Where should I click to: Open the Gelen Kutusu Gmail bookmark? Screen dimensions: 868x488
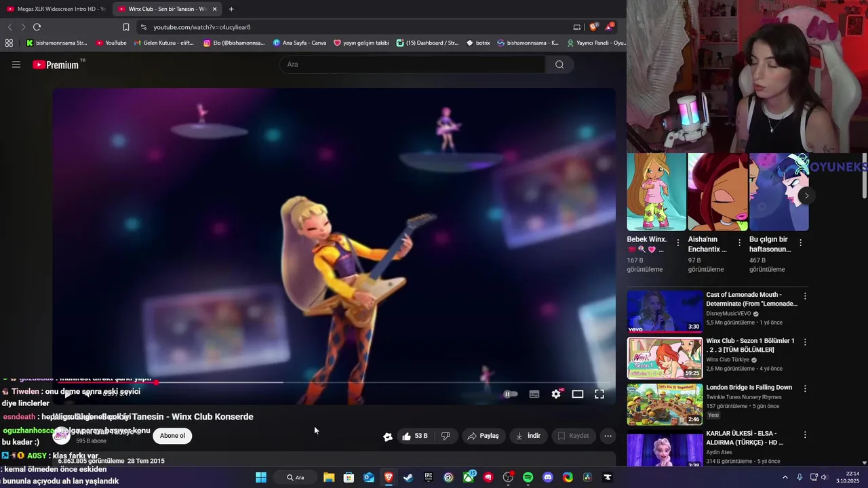(163, 43)
